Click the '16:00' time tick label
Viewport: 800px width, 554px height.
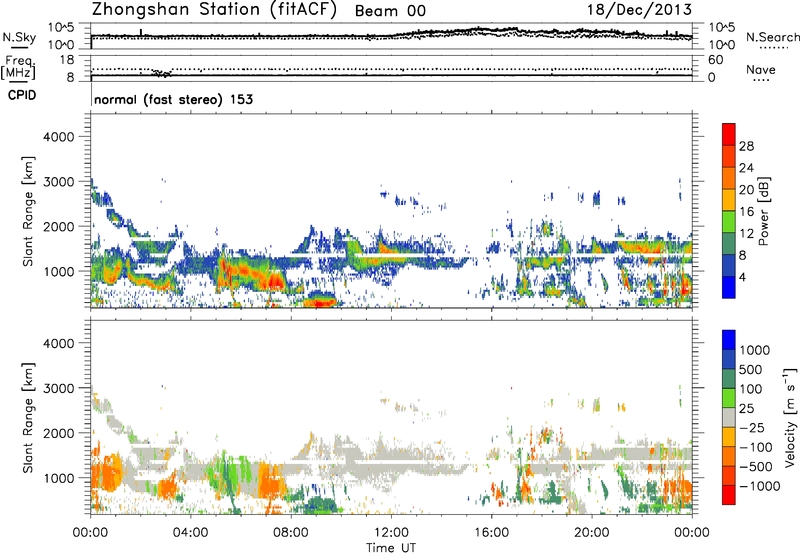(491, 533)
